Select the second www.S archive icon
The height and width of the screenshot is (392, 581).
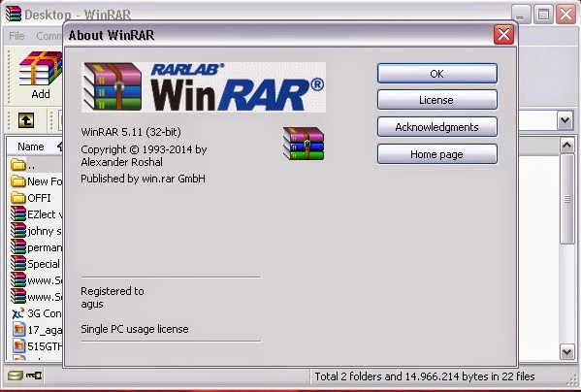tap(18, 296)
